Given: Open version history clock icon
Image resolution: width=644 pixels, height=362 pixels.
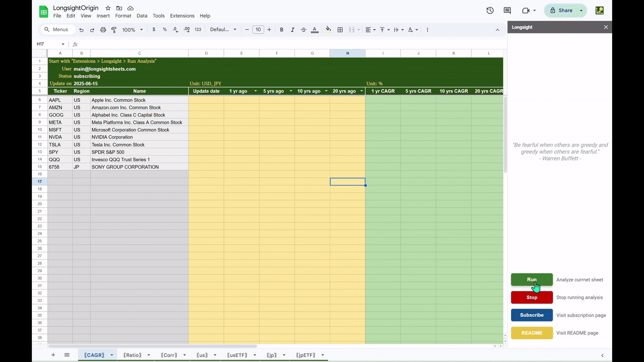Looking at the screenshot, I should pyautogui.click(x=490, y=10).
